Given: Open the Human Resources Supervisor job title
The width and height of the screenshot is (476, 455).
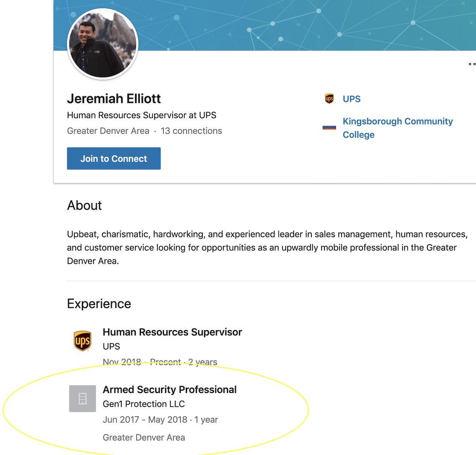Looking at the screenshot, I should pyautogui.click(x=172, y=332).
